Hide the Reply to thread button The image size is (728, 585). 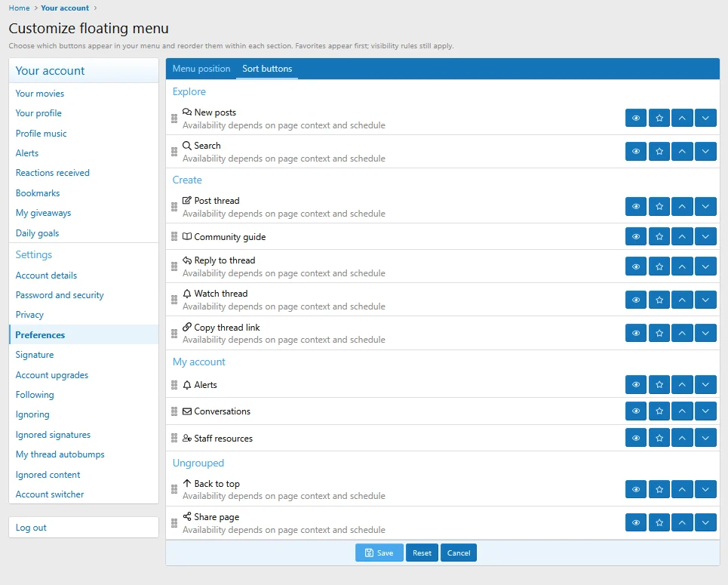(x=636, y=266)
